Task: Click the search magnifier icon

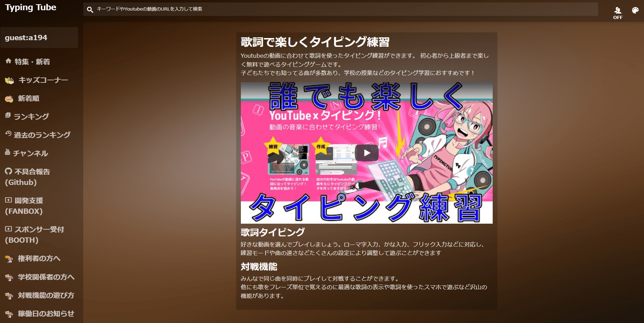Action: coord(90,10)
